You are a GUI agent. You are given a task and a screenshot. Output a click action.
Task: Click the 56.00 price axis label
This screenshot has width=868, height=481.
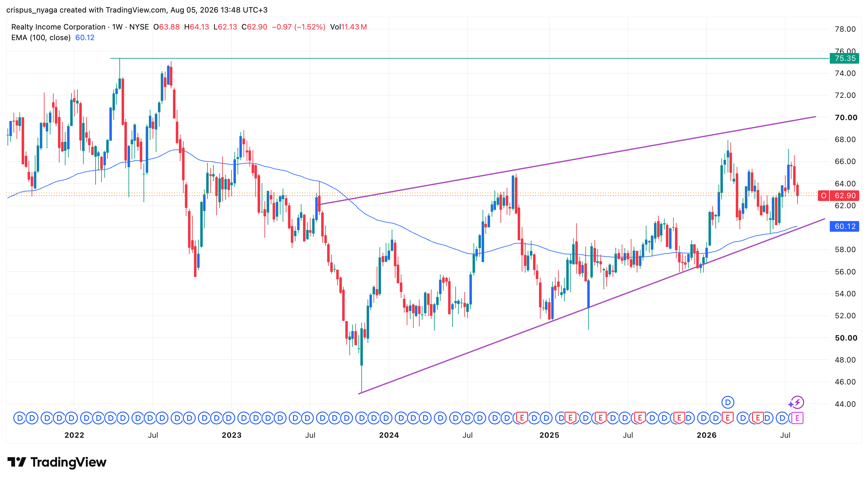tap(845, 272)
